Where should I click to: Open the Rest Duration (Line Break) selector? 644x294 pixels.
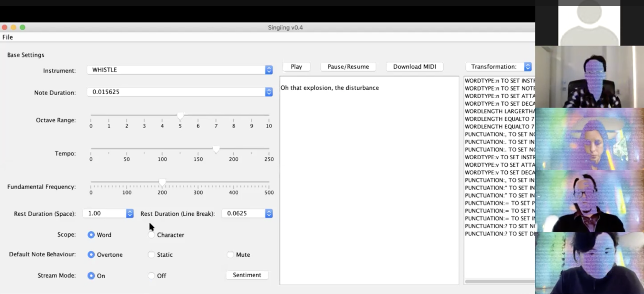(x=269, y=214)
